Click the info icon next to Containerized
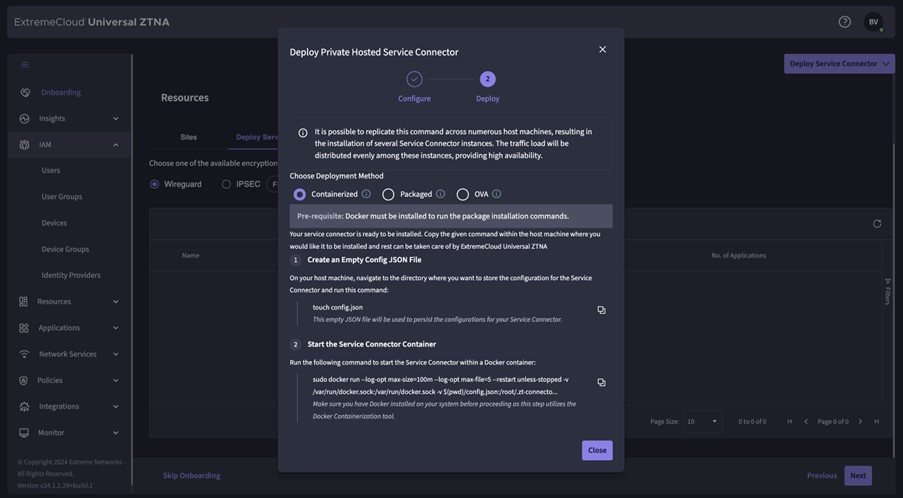903x498 pixels. tap(366, 194)
